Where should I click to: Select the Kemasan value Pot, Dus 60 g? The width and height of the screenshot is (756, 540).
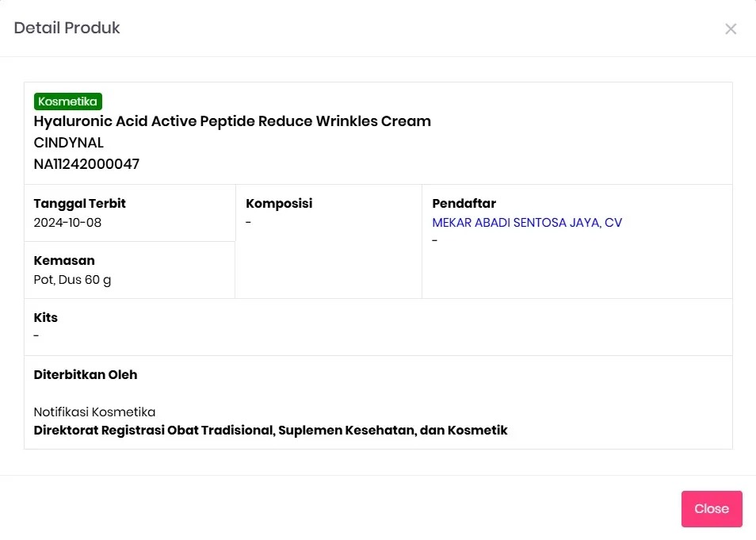pos(72,279)
